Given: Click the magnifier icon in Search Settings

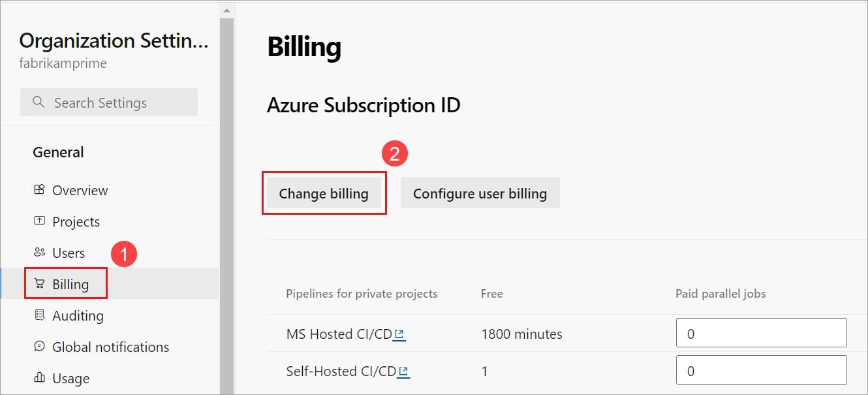Looking at the screenshot, I should [39, 102].
